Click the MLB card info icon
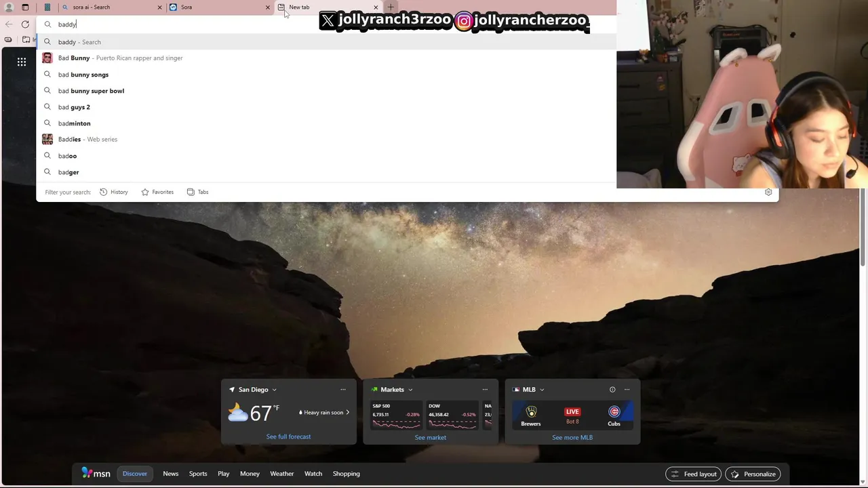The height and width of the screenshot is (488, 868). 612,390
